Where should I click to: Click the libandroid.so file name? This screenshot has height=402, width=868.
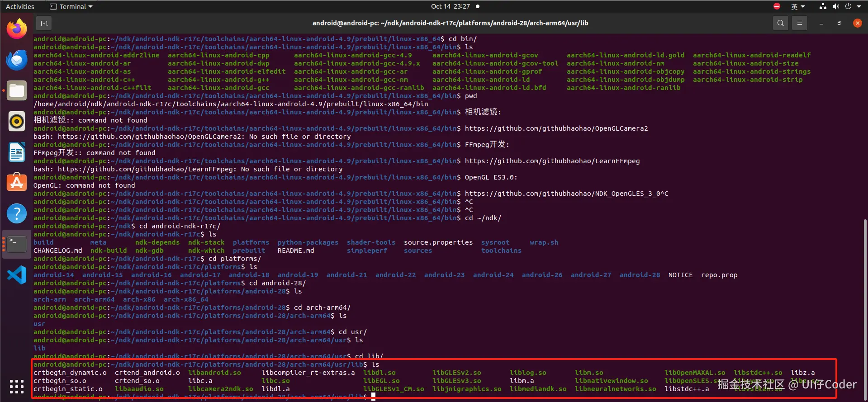pos(214,373)
